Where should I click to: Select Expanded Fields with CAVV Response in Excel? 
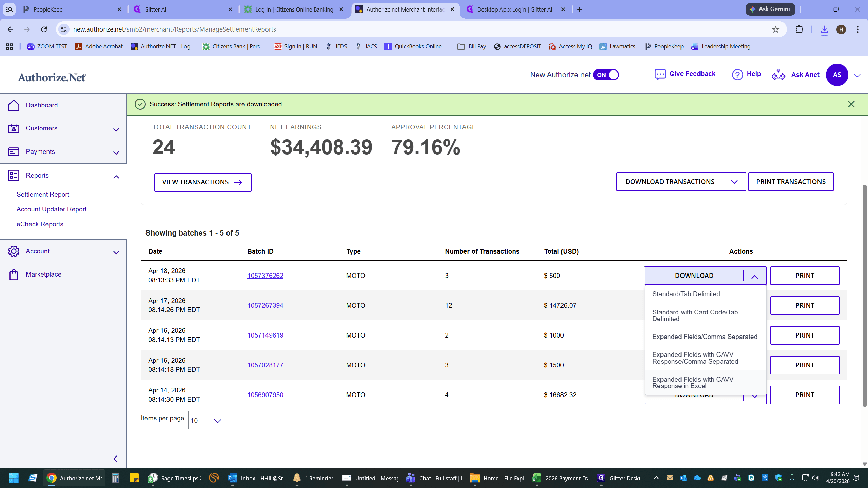click(705, 383)
